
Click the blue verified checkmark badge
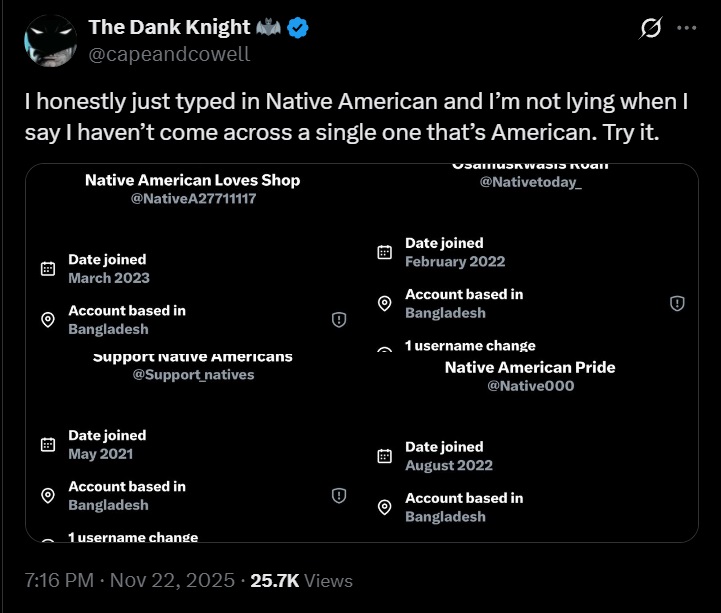click(x=298, y=28)
